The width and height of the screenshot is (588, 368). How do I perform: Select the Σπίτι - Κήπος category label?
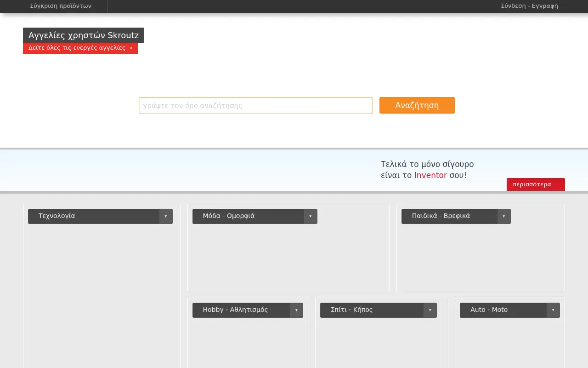pyautogui.click(x=352, y=310)
